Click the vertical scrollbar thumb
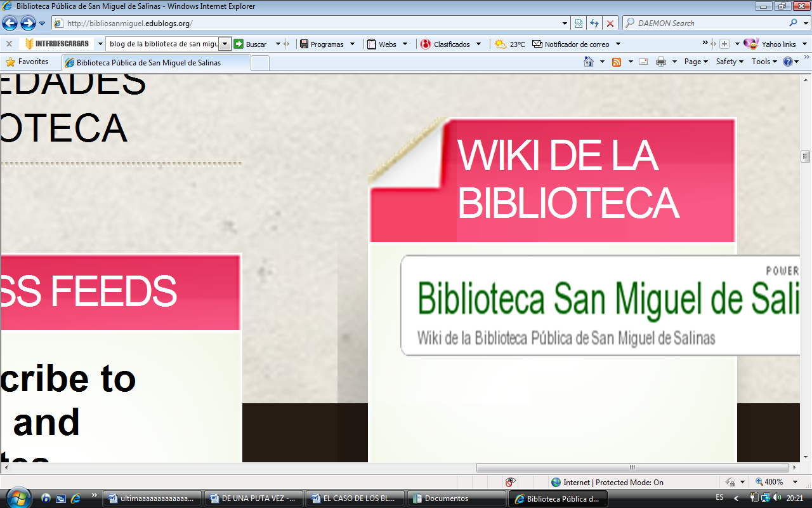The height and width of the screenshot is (508, 812). 806,156
